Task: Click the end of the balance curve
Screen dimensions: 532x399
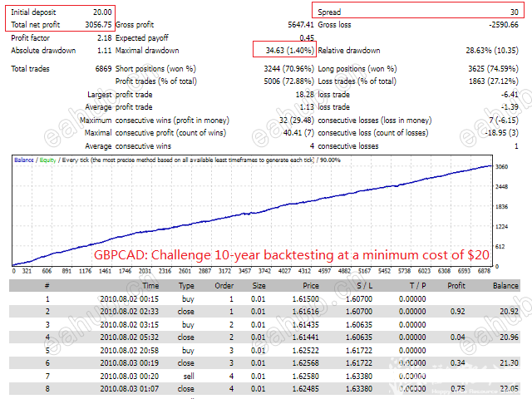Action: click(x=491, y=166)
